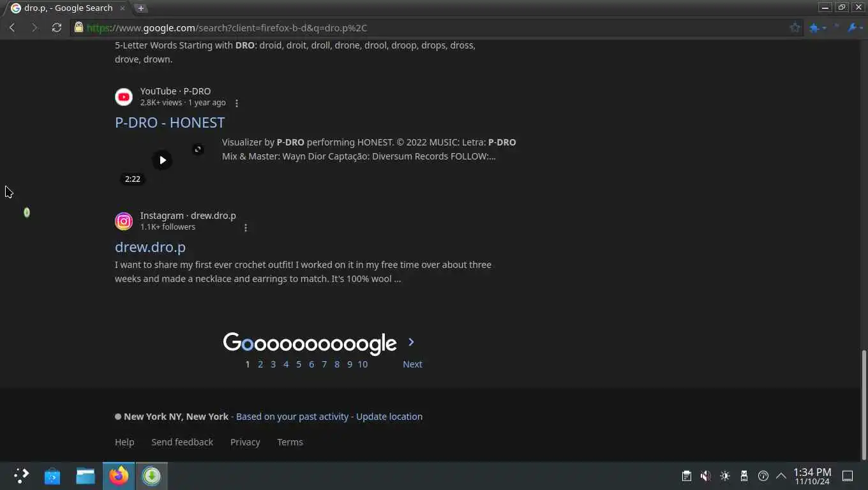Open the Help footer link
Image resolution: width=868 pixels, height=490 pixels.
click(124, 442)
